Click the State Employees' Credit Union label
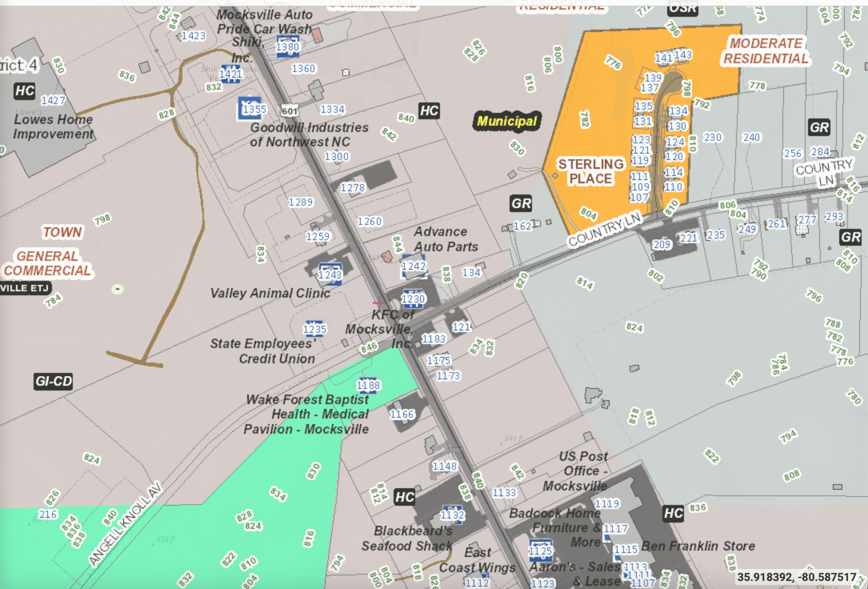This screenshot has width=868, height=589. [x=263, y=351]
